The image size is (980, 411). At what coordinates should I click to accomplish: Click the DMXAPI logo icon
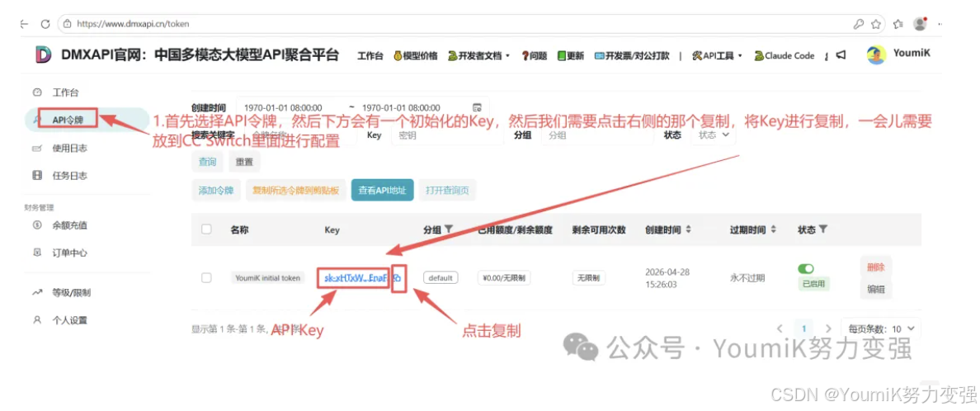tap(43, 55)
